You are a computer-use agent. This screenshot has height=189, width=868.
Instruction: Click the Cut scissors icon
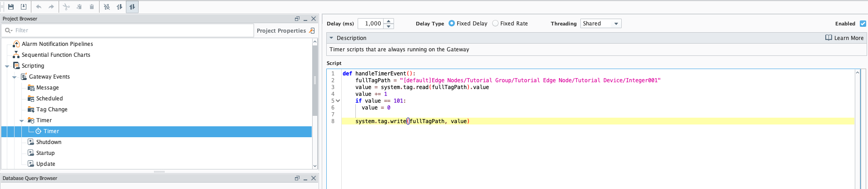pos(66,7)
